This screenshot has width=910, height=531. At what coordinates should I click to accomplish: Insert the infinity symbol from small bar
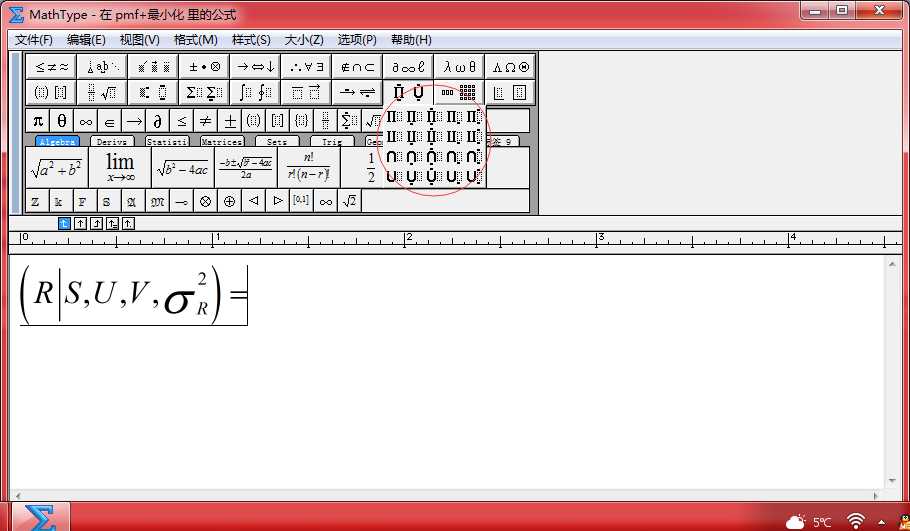(85, 121)
